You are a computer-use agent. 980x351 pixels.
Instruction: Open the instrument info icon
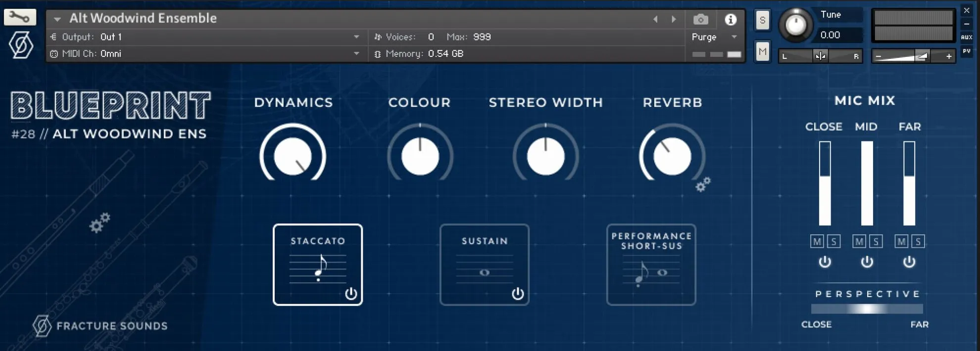point(731,19)
